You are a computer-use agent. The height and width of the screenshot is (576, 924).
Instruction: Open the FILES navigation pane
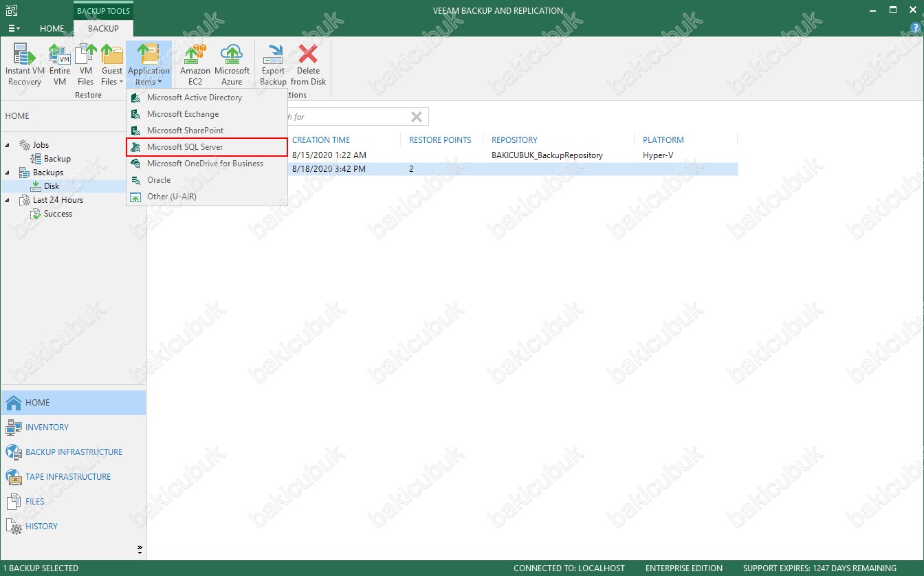pyautogui.click(x=73, y=502)
